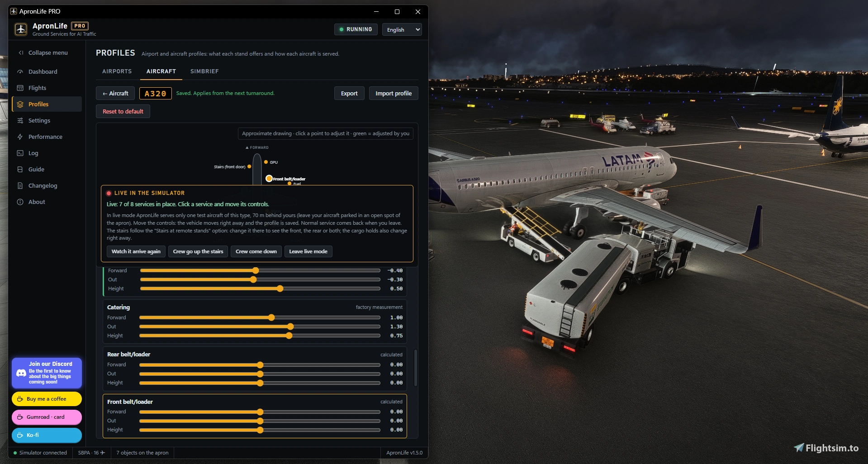Open Settings via its sliders icon
The height and width of the screenshot is (464, 868).
(20, 120)
